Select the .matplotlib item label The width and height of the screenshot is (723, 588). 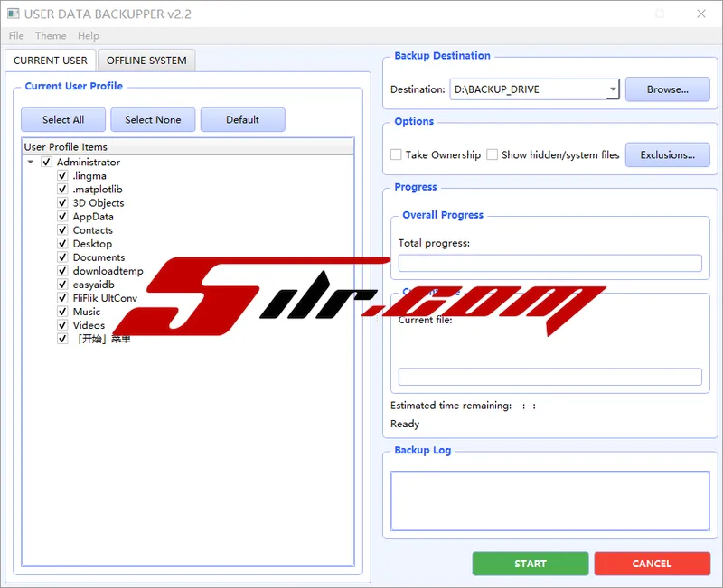click(98, 190)
